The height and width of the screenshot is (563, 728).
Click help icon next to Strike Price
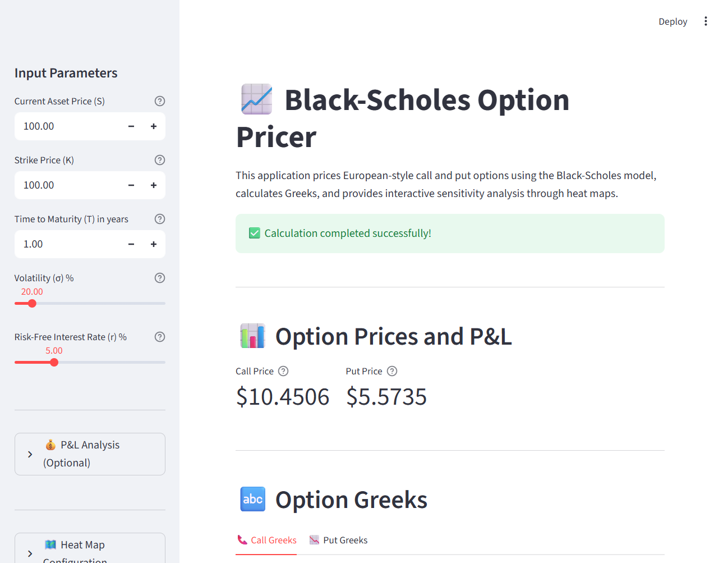coord(160,160)
